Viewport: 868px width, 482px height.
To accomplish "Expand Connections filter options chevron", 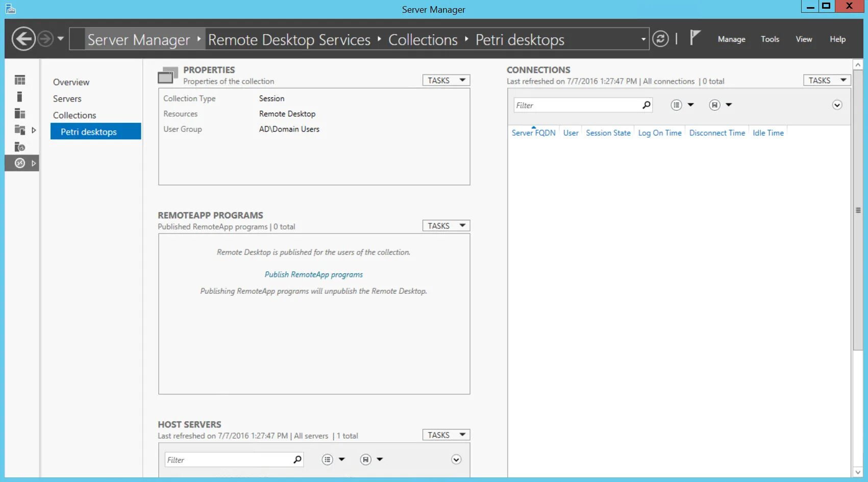I will pyautogui.click(x=837, y=105).
